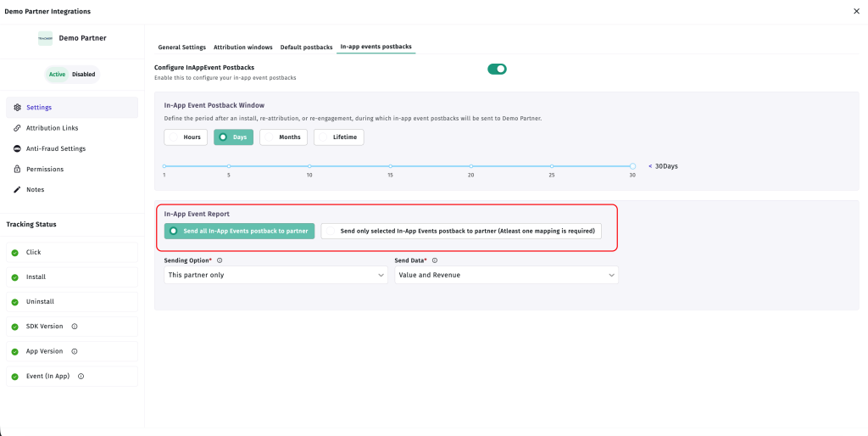The width and height of the screenshot is (868, 436).
Task: Click green check icon beside Event (In App)
Action: coord(15,377)
